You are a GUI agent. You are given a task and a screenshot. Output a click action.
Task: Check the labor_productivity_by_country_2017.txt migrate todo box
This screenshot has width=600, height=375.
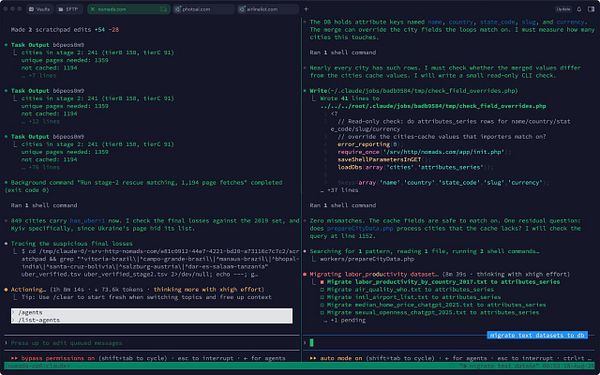[x=322, y=282]
